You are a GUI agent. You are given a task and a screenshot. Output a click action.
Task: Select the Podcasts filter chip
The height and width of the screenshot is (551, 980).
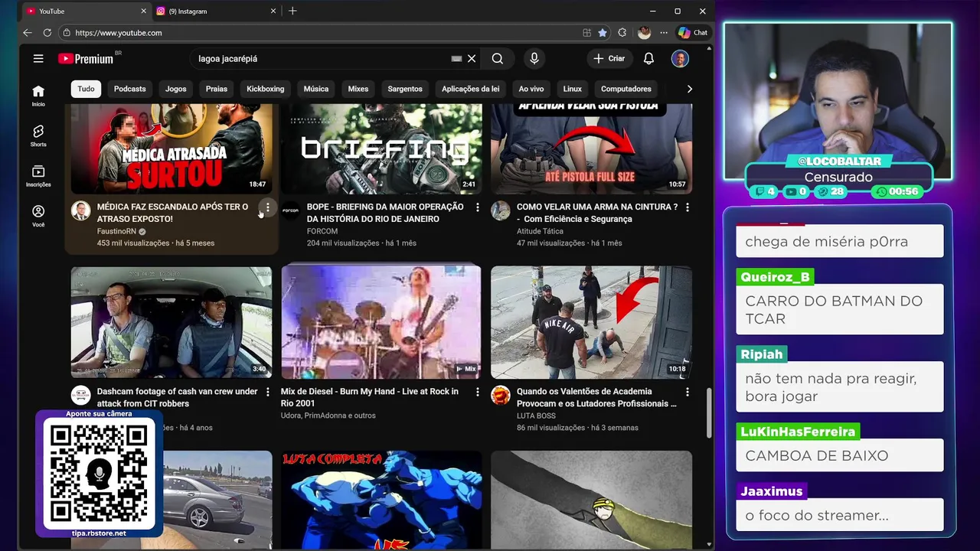pyautogui.click(x=129, y=89)
